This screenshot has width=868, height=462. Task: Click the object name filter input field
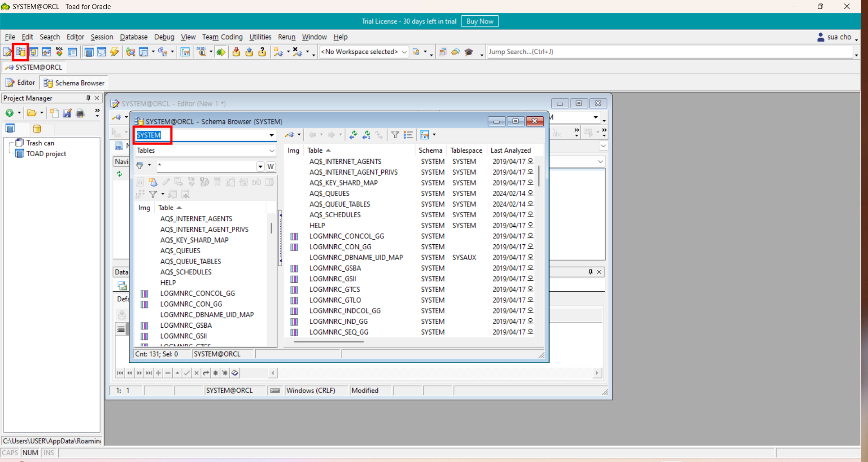[206, 167]
